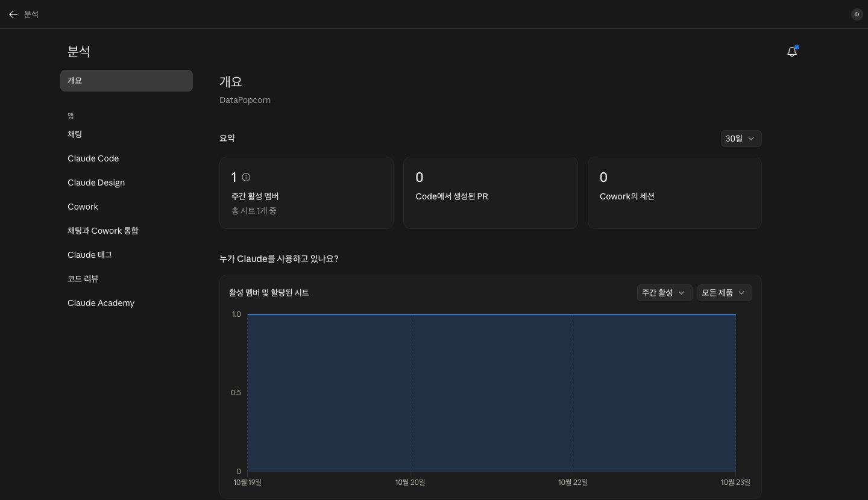Click the Code에서 생성된 PR card

[490, 193]
